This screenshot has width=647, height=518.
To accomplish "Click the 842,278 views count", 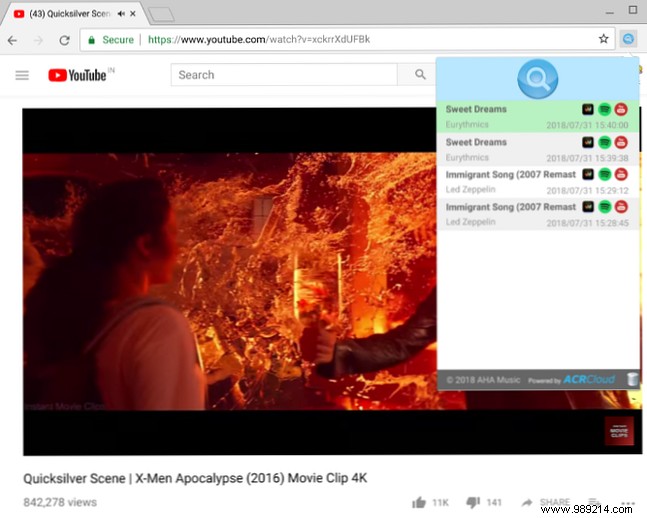I will pos(60,502).
